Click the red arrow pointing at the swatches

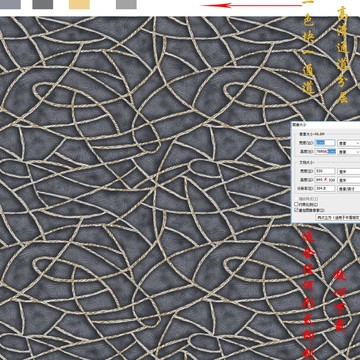point(252,5)
